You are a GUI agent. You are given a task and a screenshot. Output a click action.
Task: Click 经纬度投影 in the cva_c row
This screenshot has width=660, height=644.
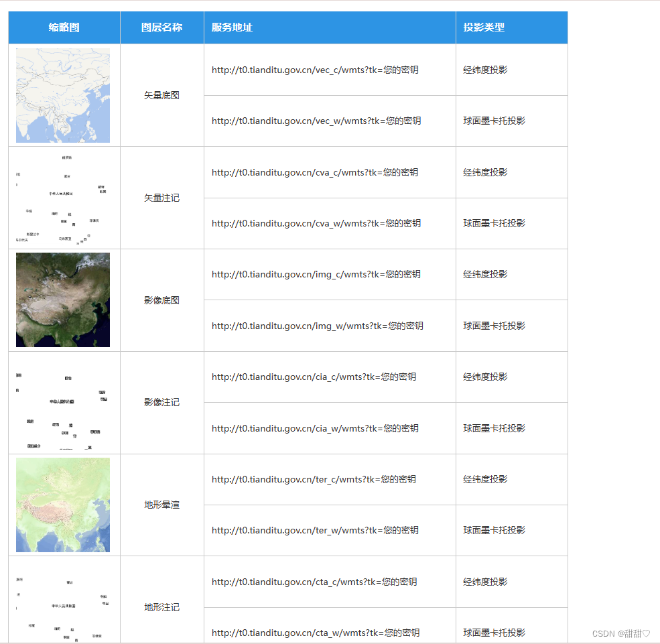point(485,173)
